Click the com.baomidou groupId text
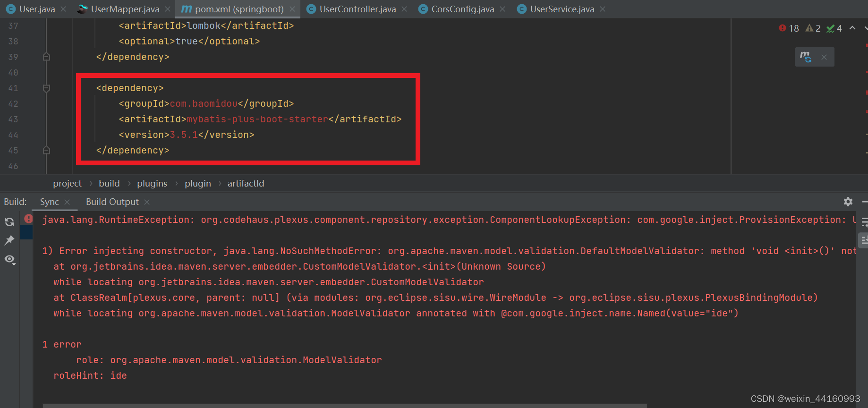The image size is (868, 408). click(204, 103)
